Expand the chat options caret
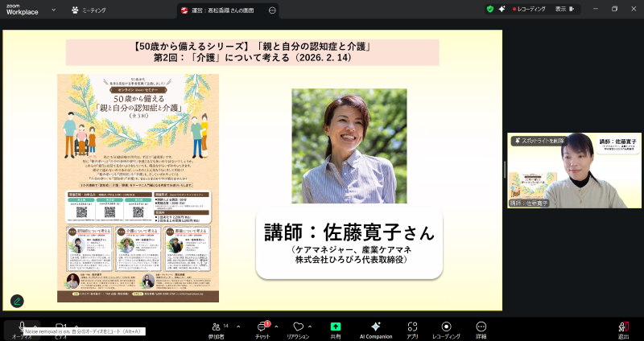The height and width of the screenshot is (341, 644). [x=276, y=326]
